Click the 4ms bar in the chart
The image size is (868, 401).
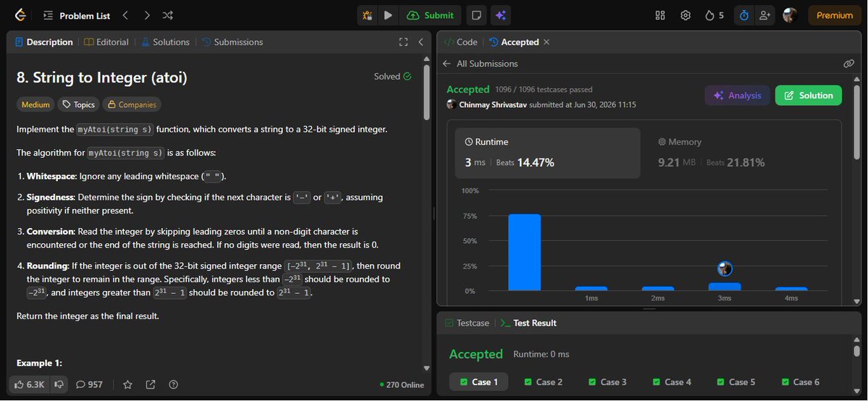(x=791, y=289)
